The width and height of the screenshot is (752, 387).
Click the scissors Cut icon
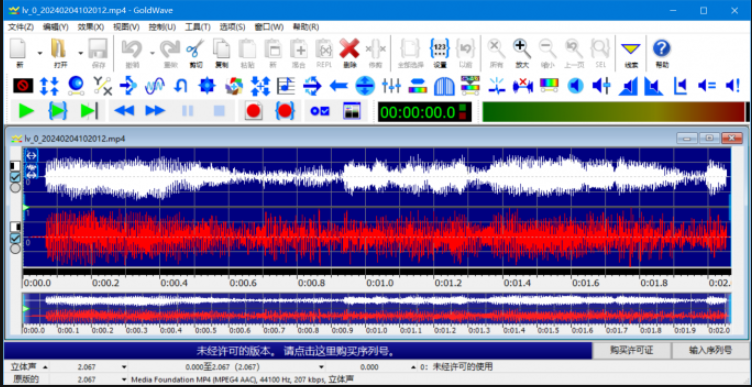click(195, 48)
